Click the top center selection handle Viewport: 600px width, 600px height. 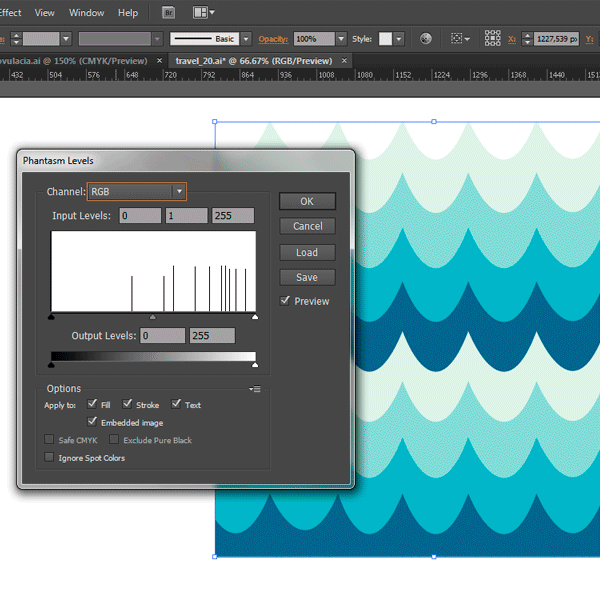click(434, 122)
